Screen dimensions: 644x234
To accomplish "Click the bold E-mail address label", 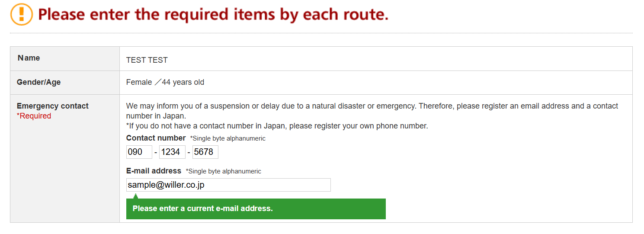I will [154, 171].
